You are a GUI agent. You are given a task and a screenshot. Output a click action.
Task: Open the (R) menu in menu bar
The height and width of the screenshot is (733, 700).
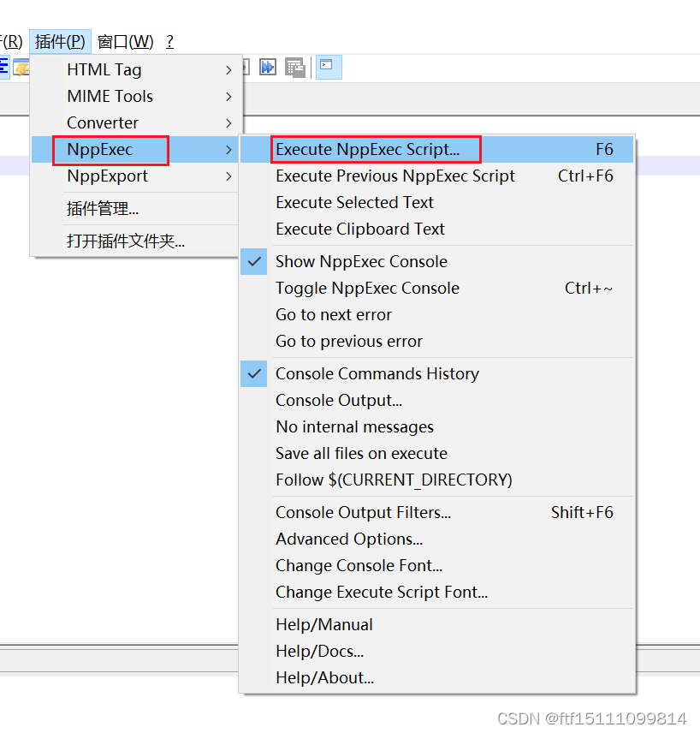tap(12, 42)
